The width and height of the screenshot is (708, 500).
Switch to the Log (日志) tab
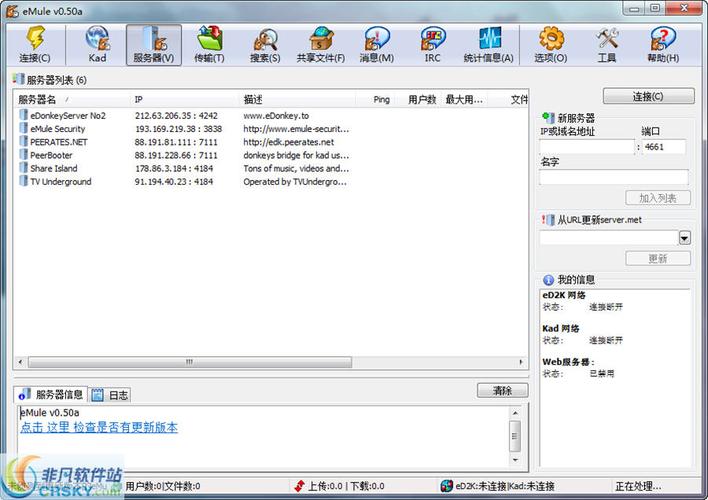[111, 395]
